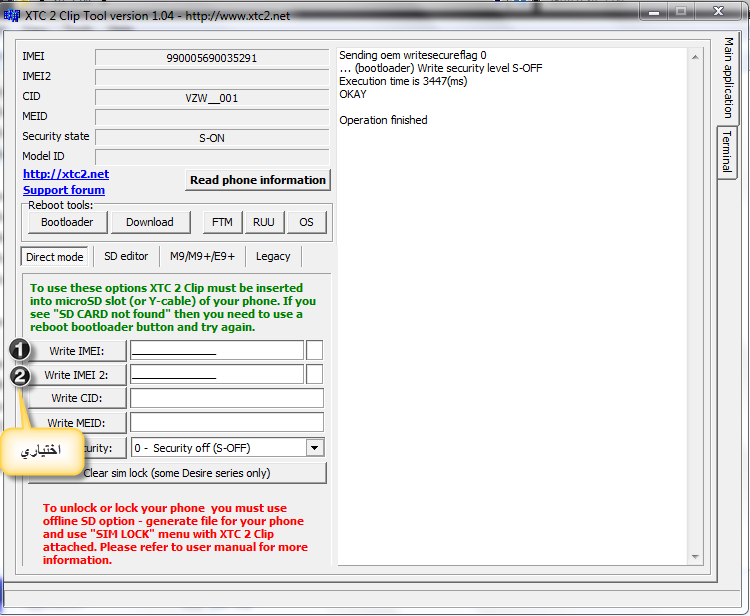Switch to Main application vertical tab
750x616 pixels.
(728, 78)
